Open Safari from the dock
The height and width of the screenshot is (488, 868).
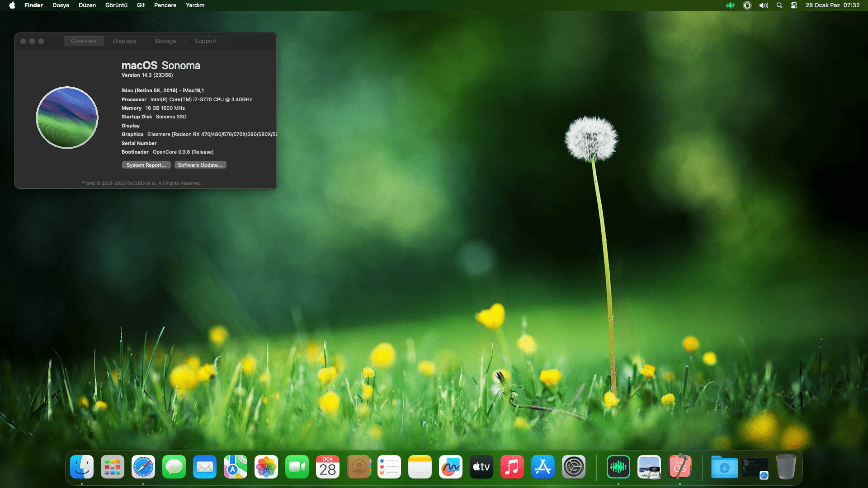(x=143, y=467)
